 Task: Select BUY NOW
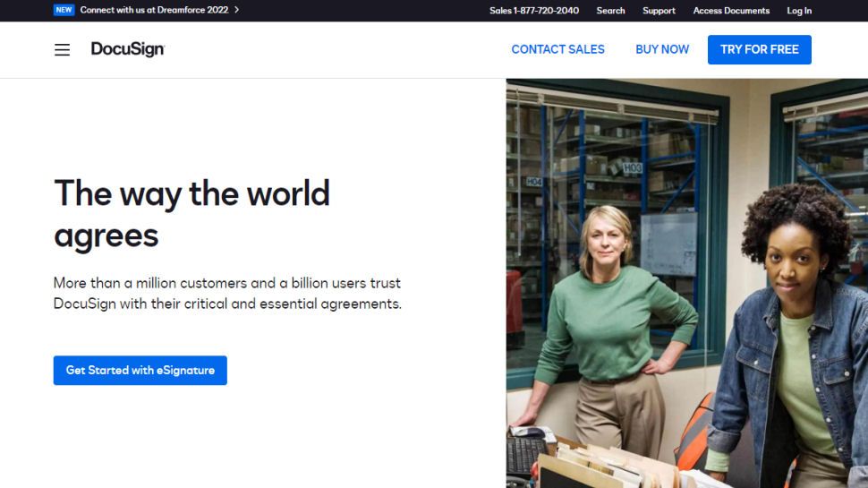click(662, 49)
